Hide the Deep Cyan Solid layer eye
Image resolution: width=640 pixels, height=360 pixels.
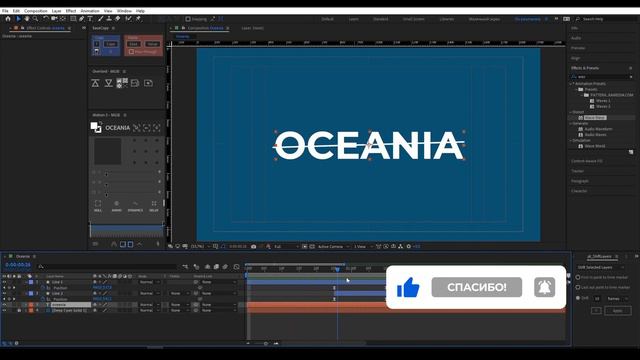4,311
